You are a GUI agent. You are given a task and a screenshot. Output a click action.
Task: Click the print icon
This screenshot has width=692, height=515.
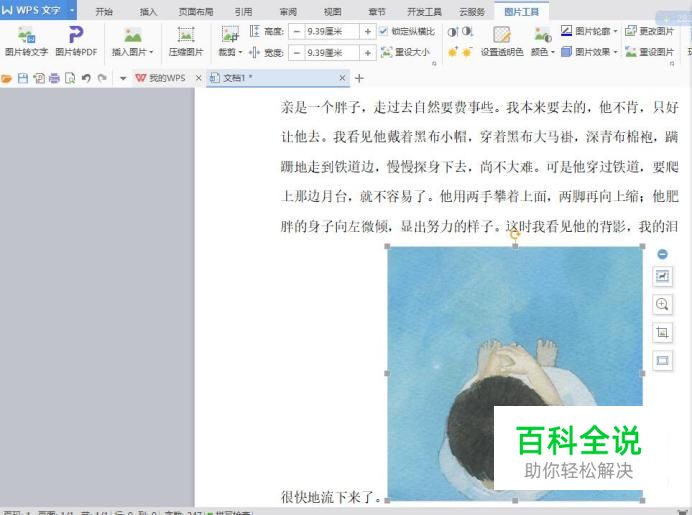tap(54, 79)
